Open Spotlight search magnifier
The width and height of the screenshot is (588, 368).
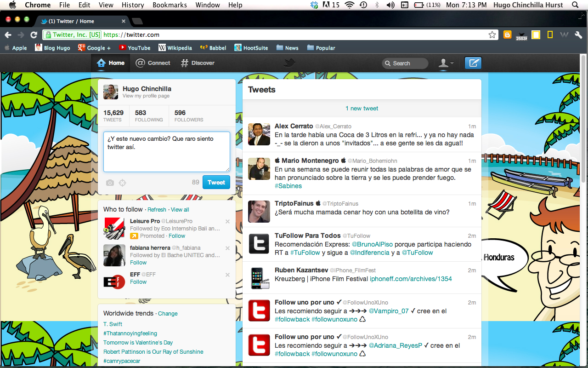[575, 5]
